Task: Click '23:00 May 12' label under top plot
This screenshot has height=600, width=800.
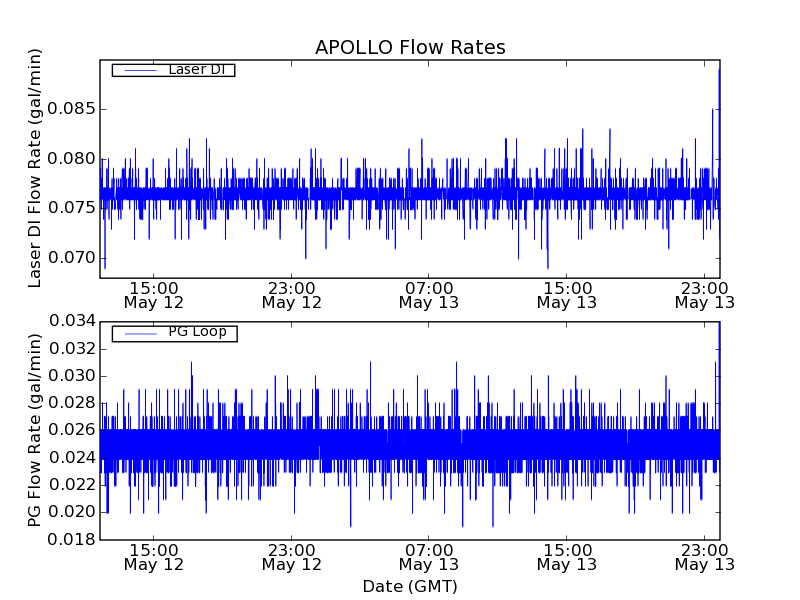Action: tap(291, 294)
